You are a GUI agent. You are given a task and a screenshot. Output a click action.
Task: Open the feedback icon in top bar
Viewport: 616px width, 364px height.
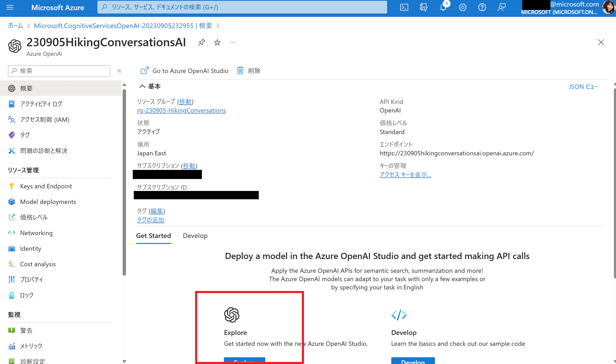coord(502,7)
